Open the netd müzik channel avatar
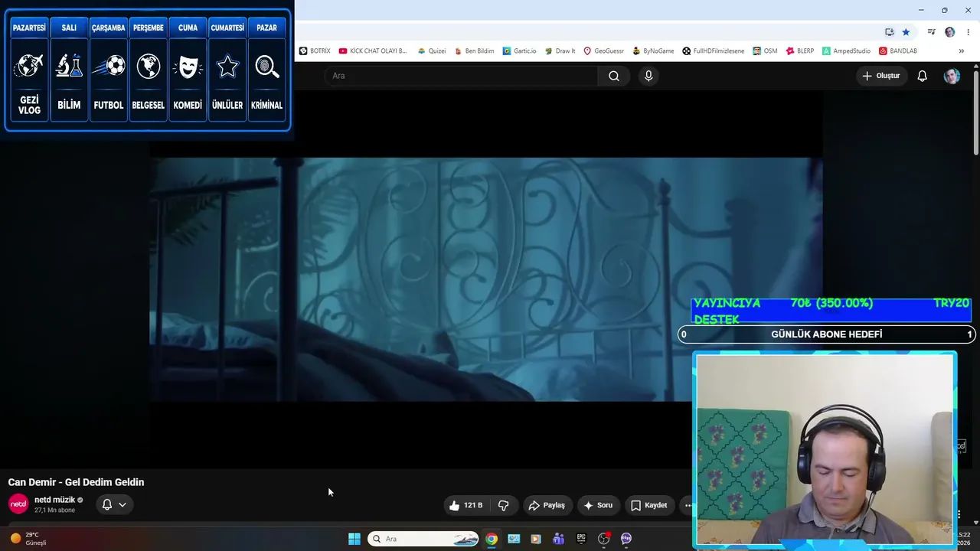Image resolution: width=980 pixels, height=551 pixels. pos(18,504)
